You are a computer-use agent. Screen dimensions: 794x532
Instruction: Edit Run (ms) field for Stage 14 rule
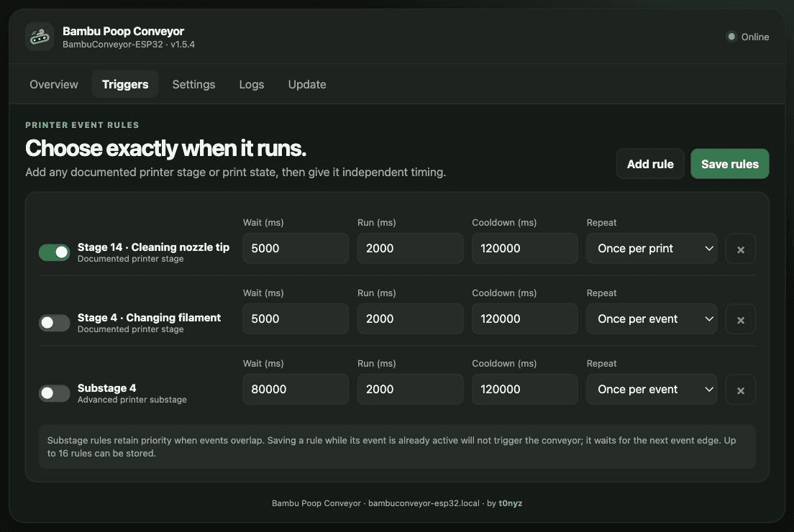pos(410,249)
